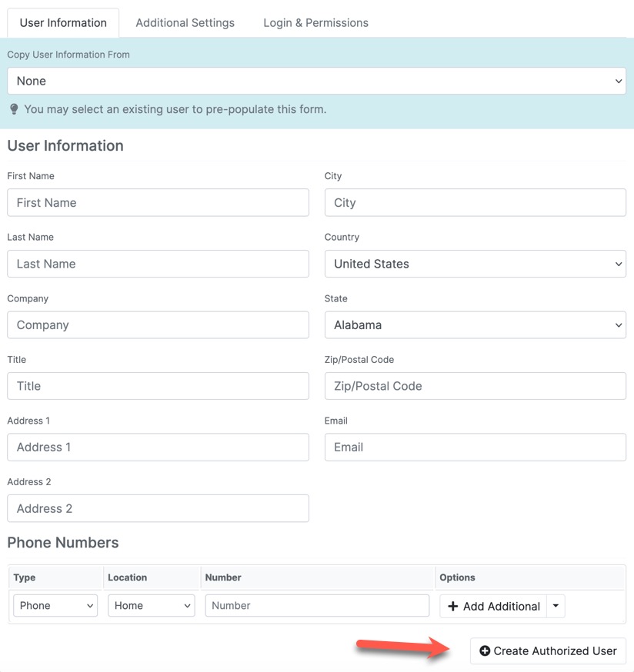This screenshot has height=672, width=634.
Task: Click the lightbulb tip icon
Action: point(14,108)
